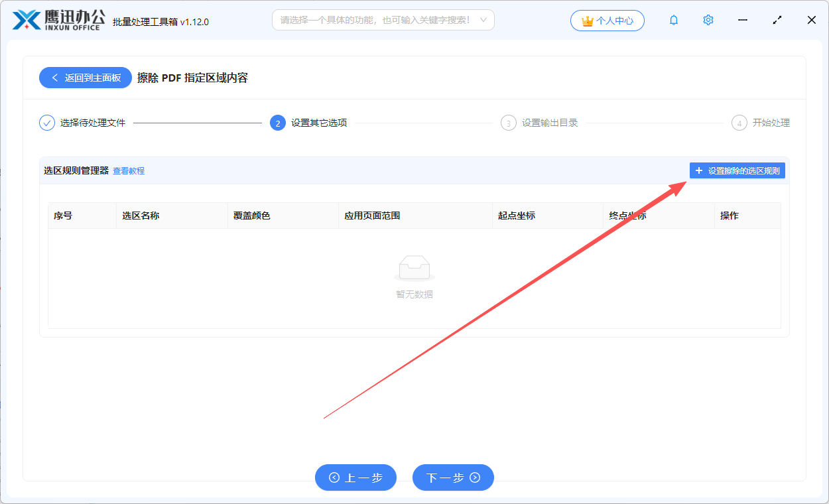Click the 下一步 next button

[453, 477]
